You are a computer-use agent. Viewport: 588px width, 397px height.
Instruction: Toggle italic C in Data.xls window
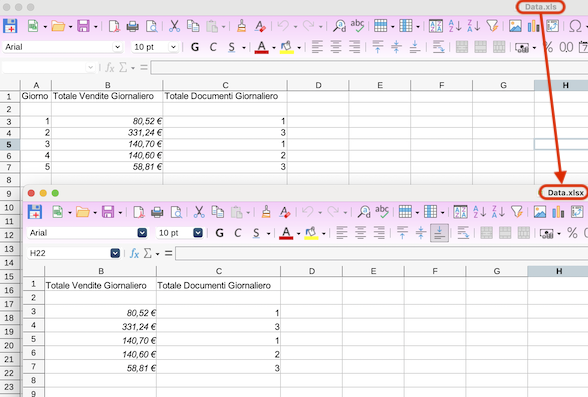[x=213, y=47]
